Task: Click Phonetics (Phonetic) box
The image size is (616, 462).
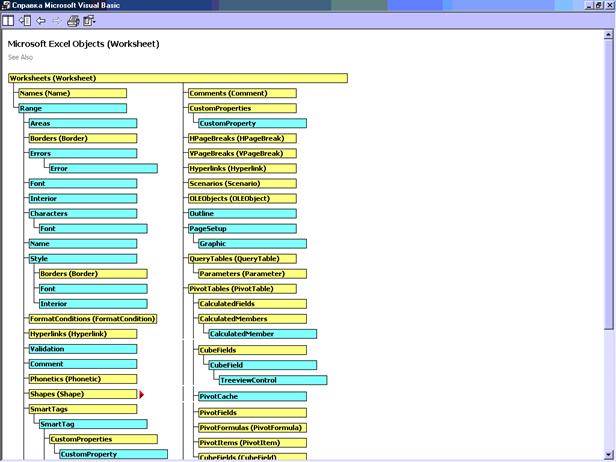Action: tap(83, 379)
